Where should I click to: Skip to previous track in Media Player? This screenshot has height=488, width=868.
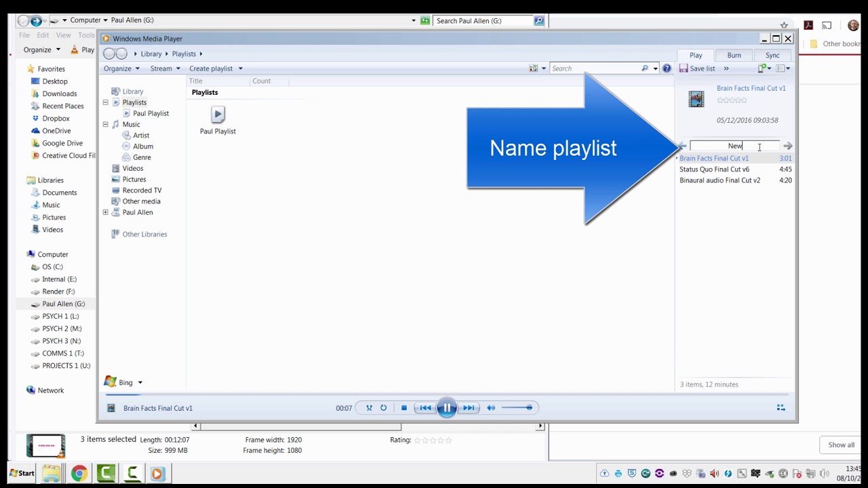tap(425, 408)
